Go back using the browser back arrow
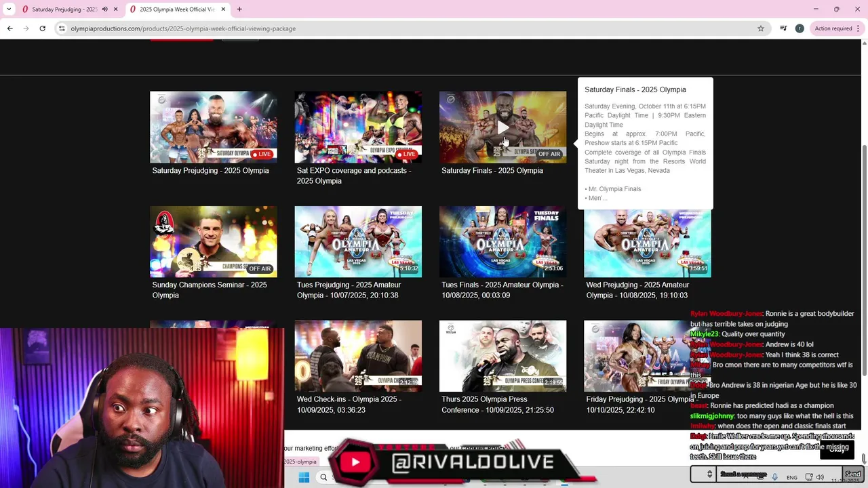The image size is (868, 488). pyautogui.click(x=9, y=28)
